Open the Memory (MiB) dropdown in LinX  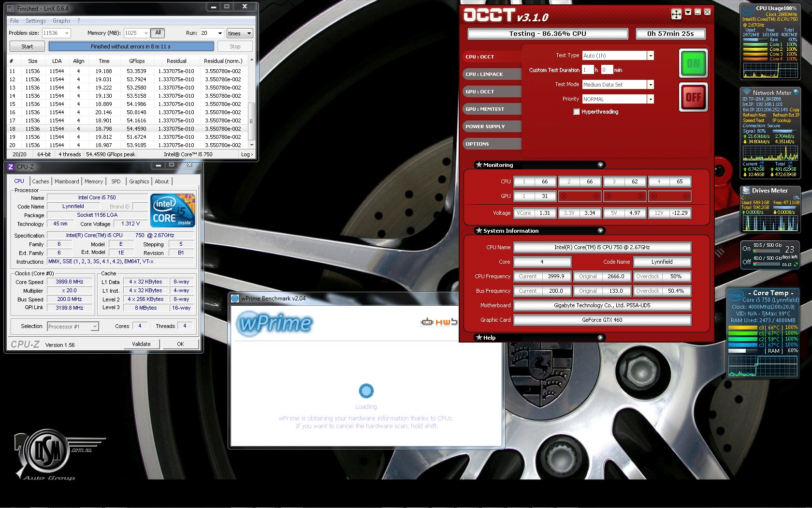(x=146, y=33)
